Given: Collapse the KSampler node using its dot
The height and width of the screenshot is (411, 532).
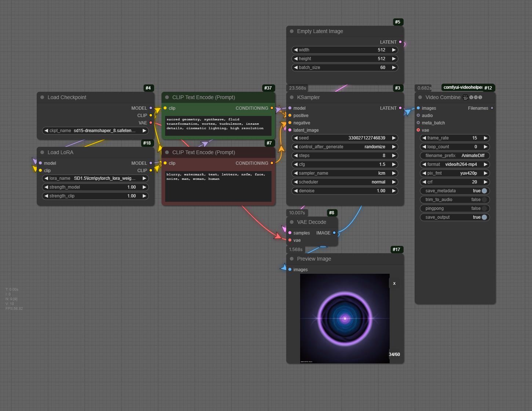Looking at the screenshot, I should click(292, 97).
